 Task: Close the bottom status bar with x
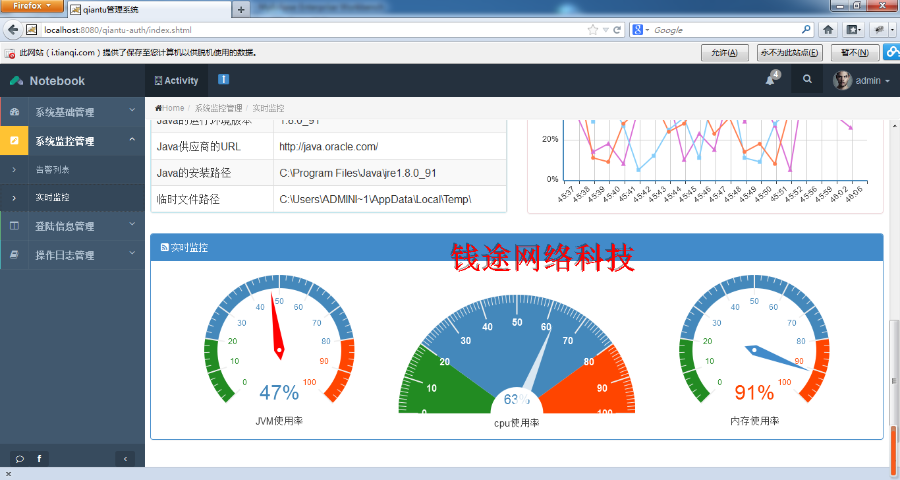[8, 474]
